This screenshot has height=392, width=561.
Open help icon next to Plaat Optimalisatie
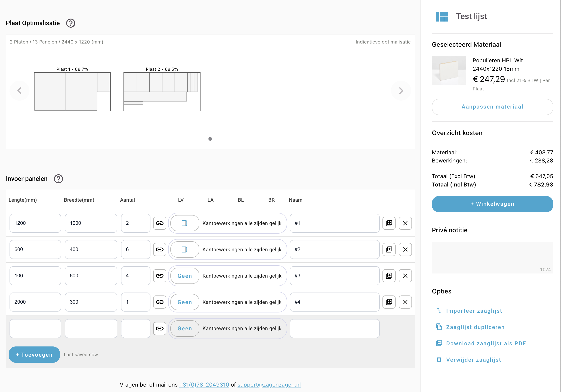(71, 23)
